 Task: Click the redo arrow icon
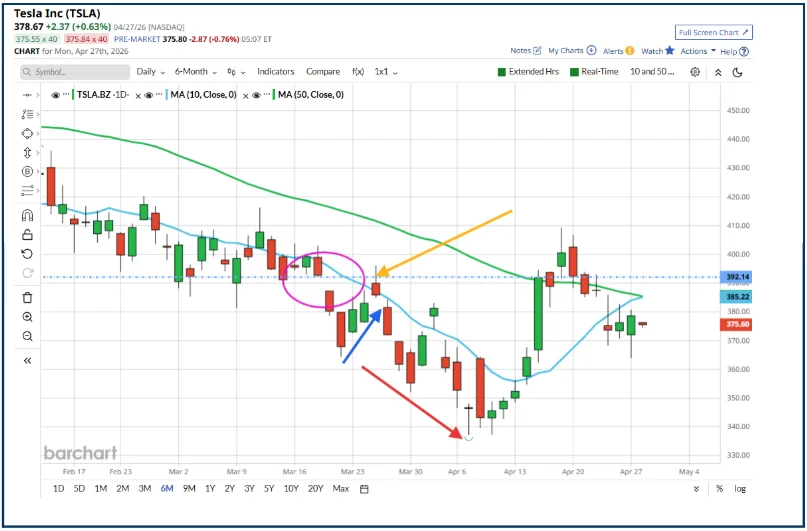28,273
